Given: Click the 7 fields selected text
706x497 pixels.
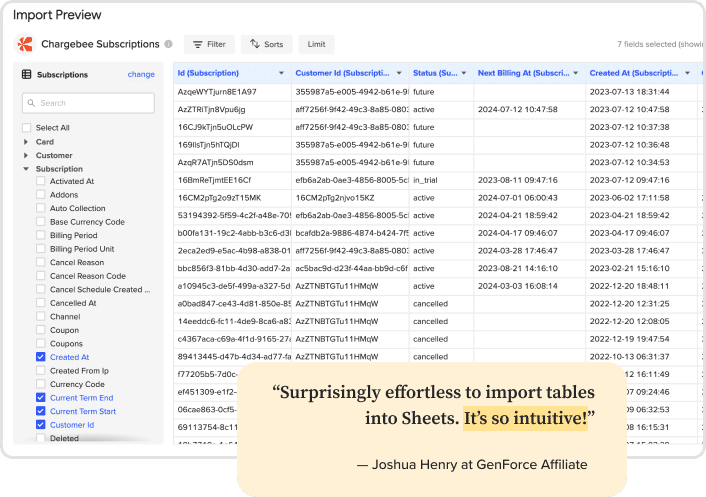Looking at the screenshot, I should tap(659, 44).
